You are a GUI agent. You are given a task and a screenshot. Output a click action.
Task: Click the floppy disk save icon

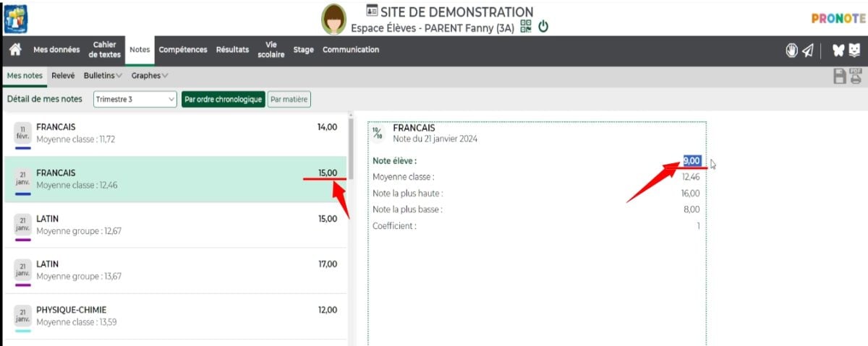pyautogui.click(x=840, y=77)
